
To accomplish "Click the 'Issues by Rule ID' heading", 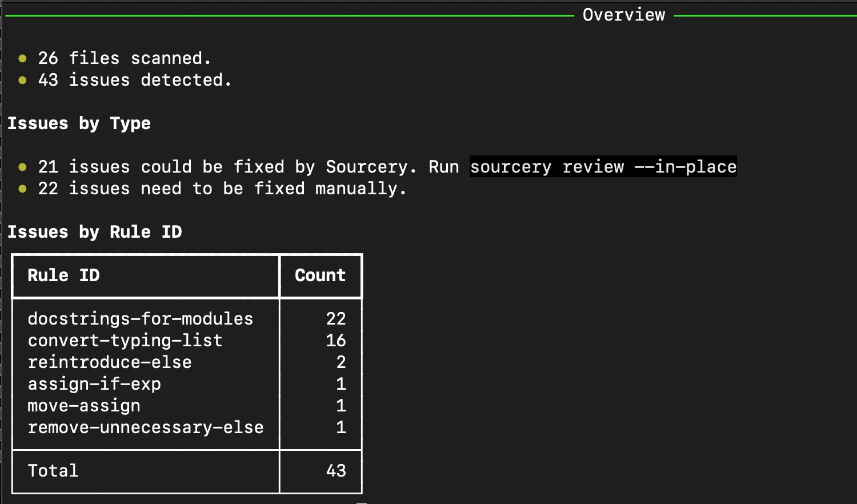I will pyautogui.click(x=95, y=232).
